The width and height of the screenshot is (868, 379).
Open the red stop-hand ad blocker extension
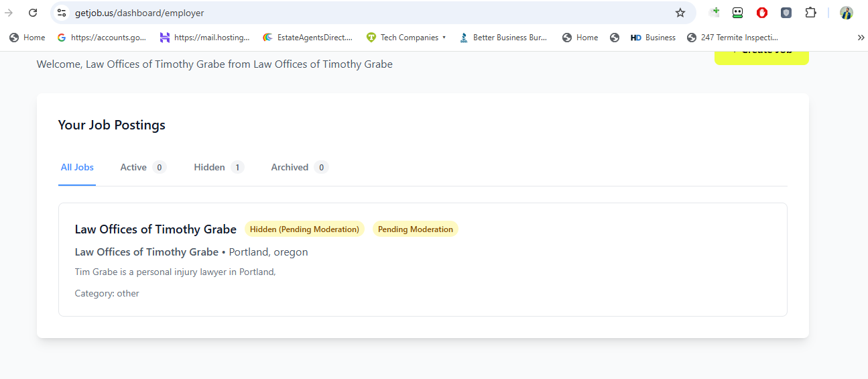tap(762, 13)
